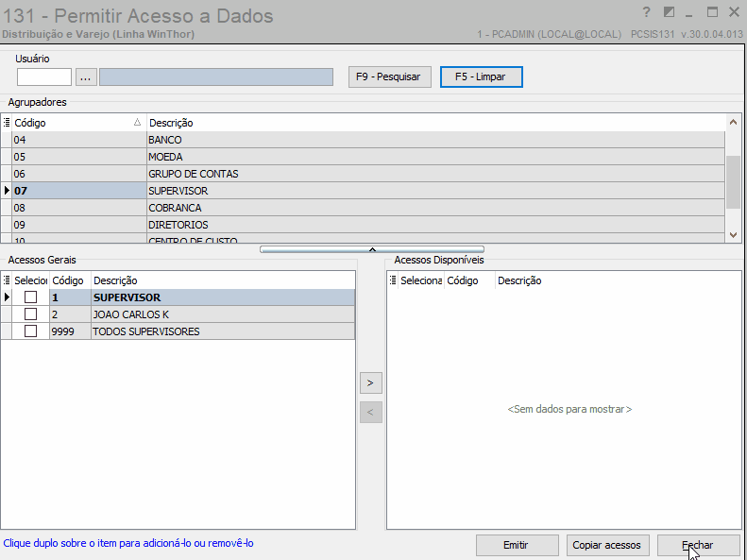Click the F9 - Pesquisar button
The image size is (747, 560).
tap(390, 76)
